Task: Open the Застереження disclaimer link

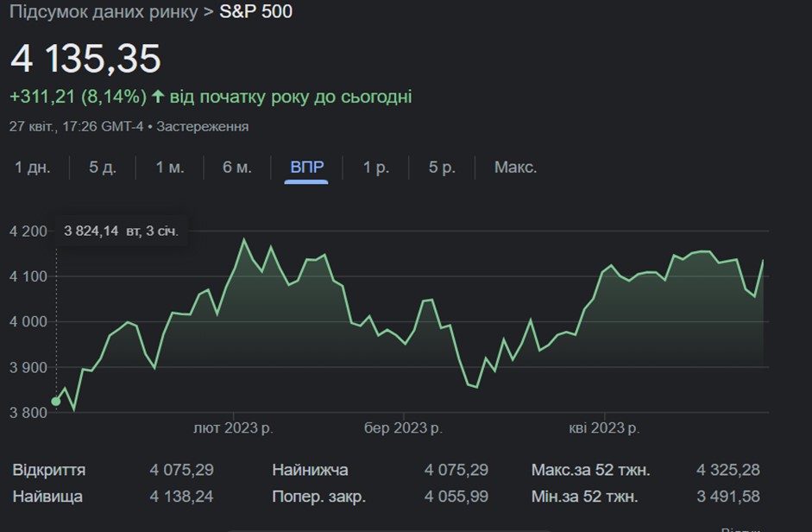Action: tap(203, 126)
